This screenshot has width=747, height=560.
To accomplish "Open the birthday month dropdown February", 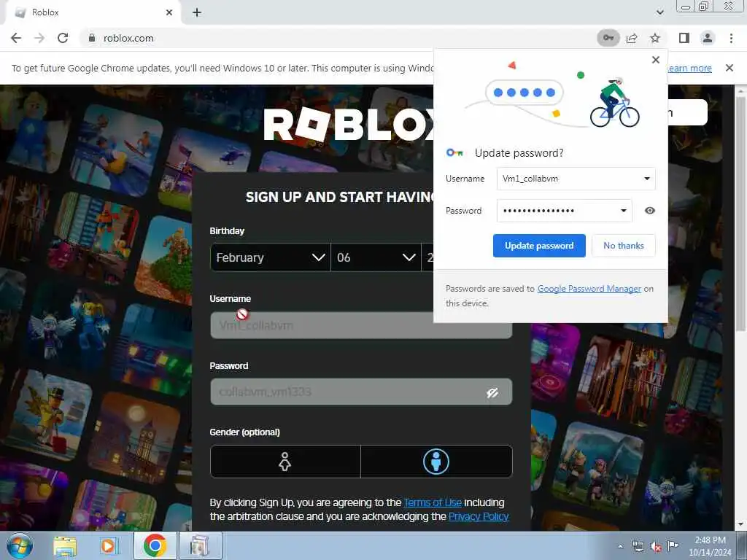I will point(270,257).
